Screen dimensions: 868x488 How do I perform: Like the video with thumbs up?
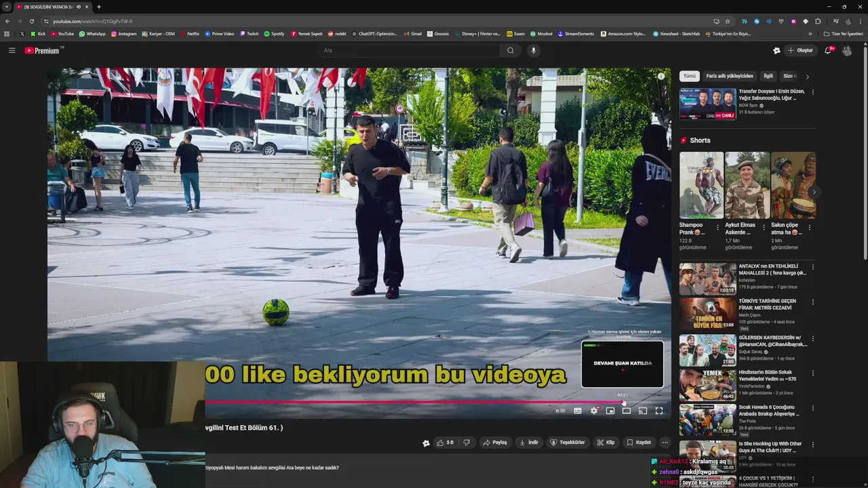[445, 443]
